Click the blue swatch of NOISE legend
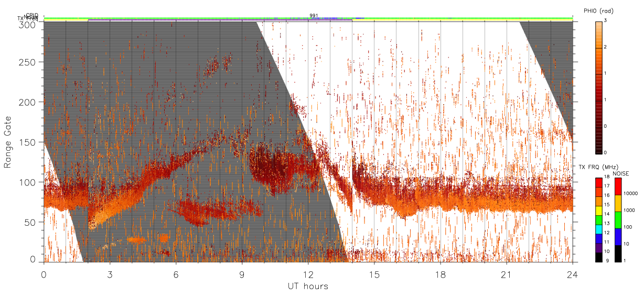This screenshot has width=644, height=297. tap(618, 237)
